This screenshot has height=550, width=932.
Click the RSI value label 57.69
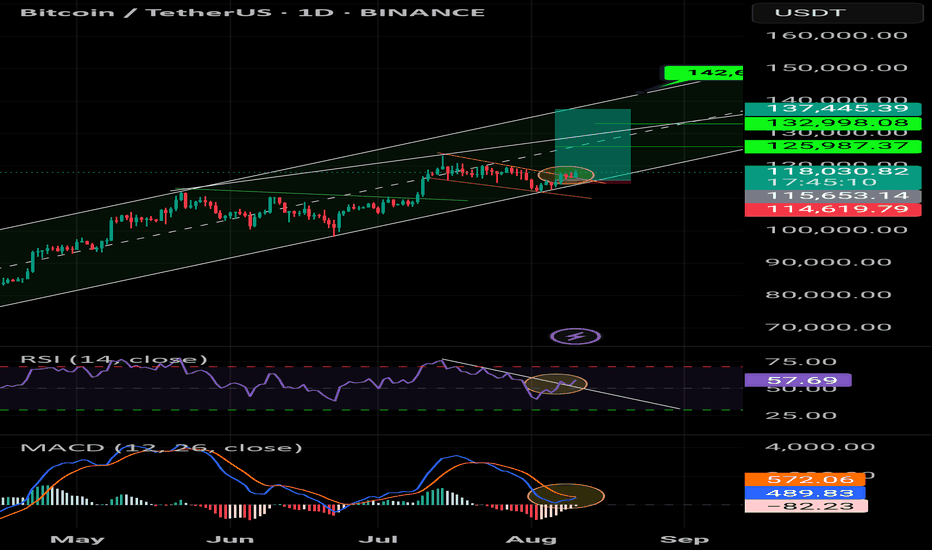pos(798,381)
